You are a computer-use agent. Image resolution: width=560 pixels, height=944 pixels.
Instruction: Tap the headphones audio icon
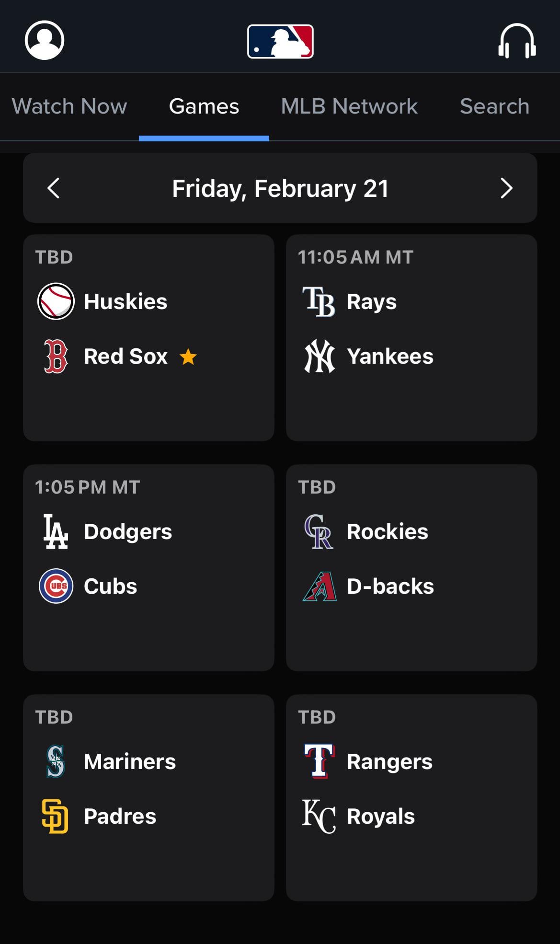point(517,41)
